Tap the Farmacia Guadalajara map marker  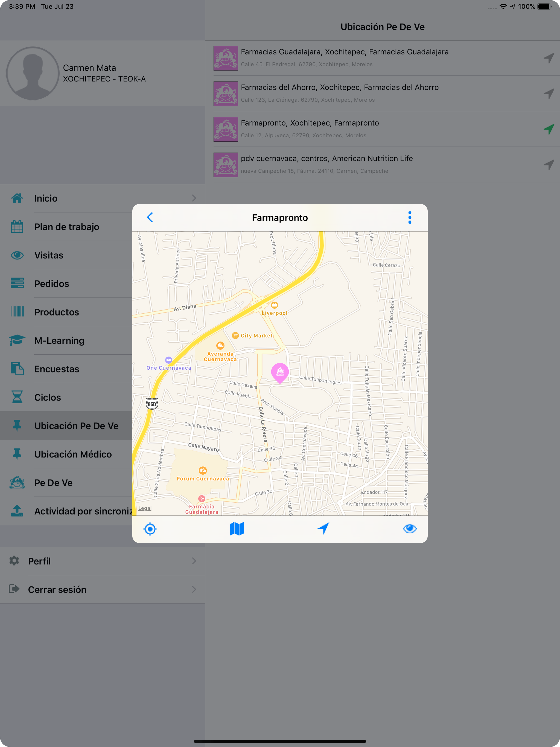[202, 499]
